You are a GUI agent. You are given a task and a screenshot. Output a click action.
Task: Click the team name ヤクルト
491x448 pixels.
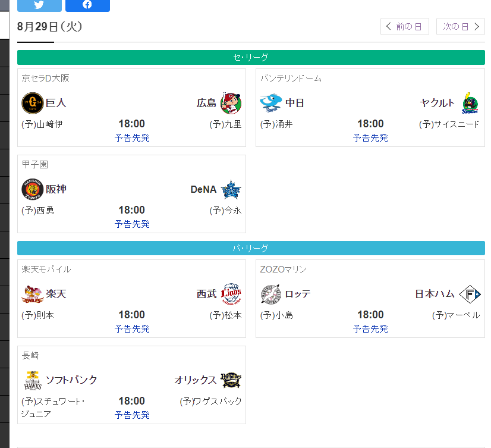(x=438, y=103)
